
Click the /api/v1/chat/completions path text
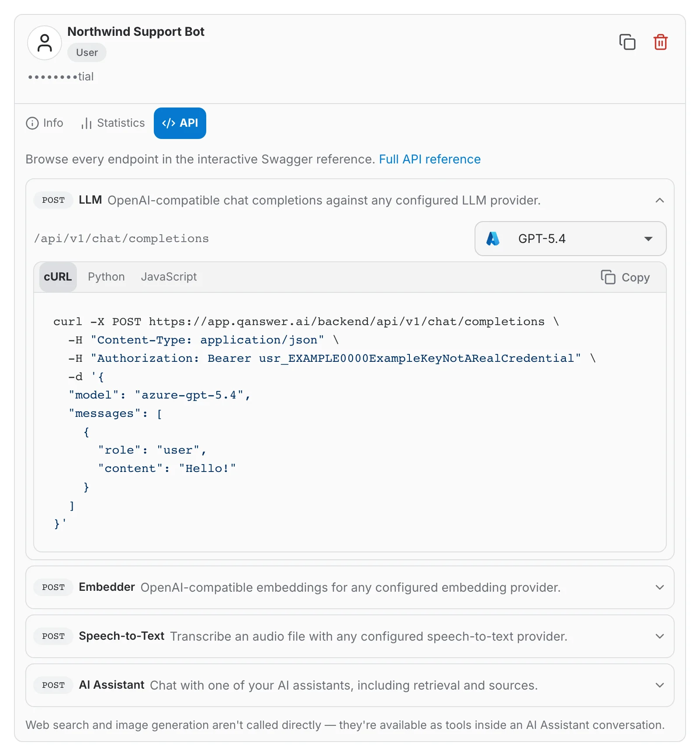coord(121,239)
